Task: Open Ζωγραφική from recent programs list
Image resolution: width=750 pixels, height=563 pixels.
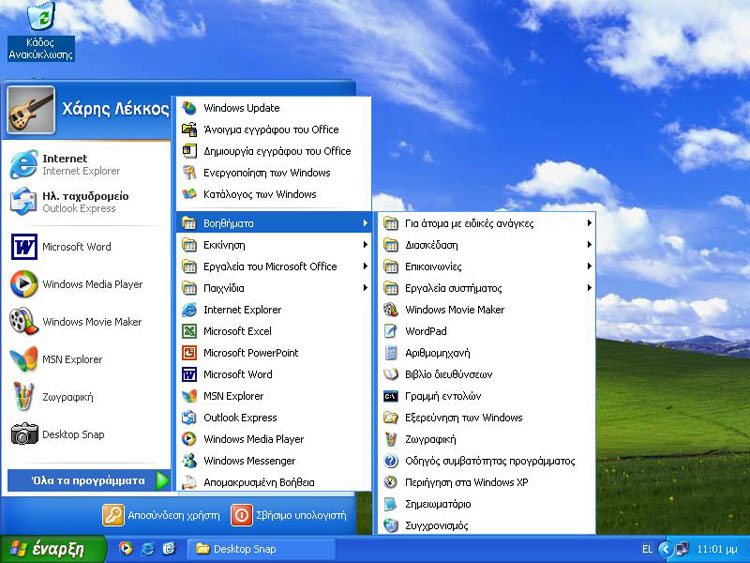Action: pos(86,397)
